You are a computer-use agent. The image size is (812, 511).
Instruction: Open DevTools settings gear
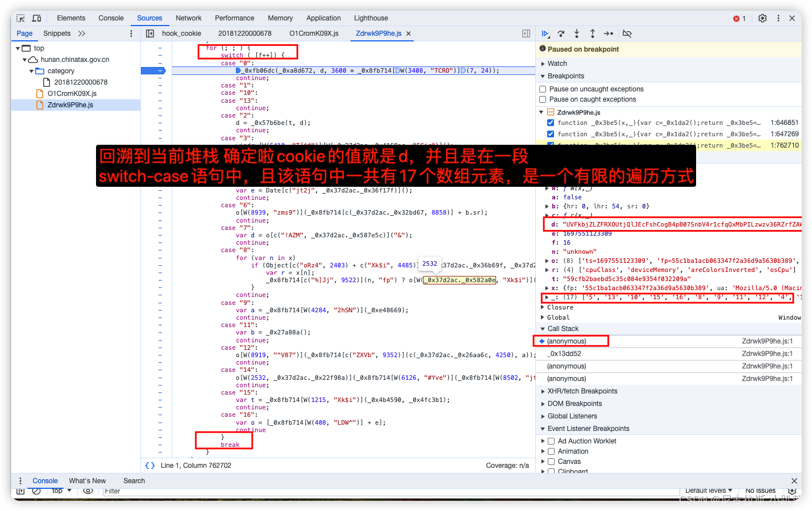pos(762,18)
